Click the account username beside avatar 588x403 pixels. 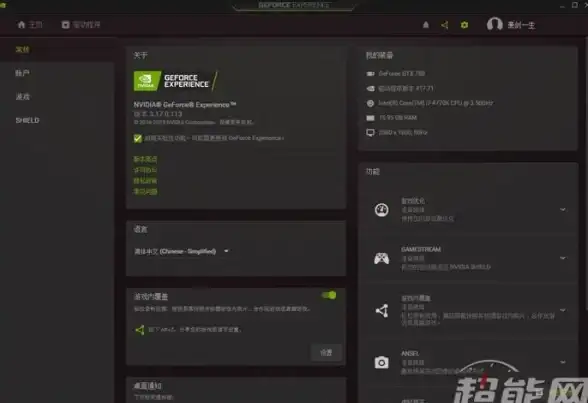tap(521, 25)
